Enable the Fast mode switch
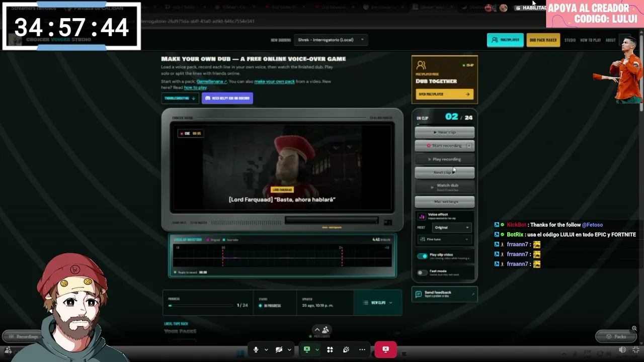 tap(422, 273)
